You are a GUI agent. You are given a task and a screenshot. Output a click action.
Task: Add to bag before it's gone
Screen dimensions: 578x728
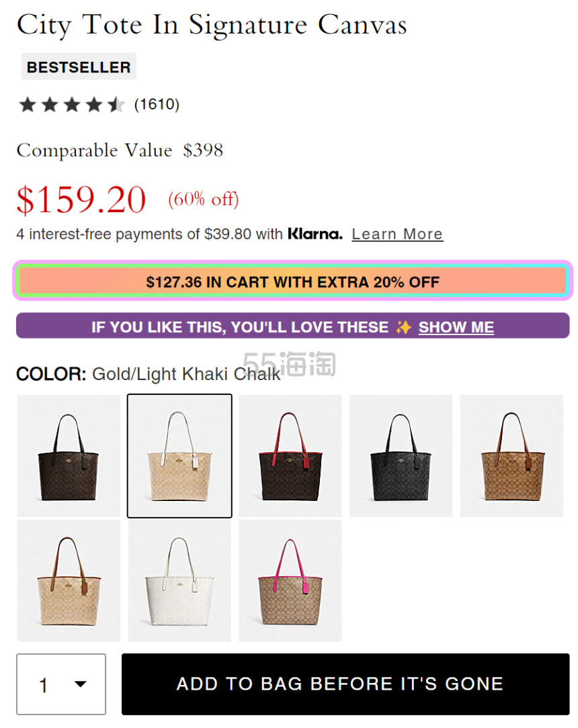tap(345, 684)
